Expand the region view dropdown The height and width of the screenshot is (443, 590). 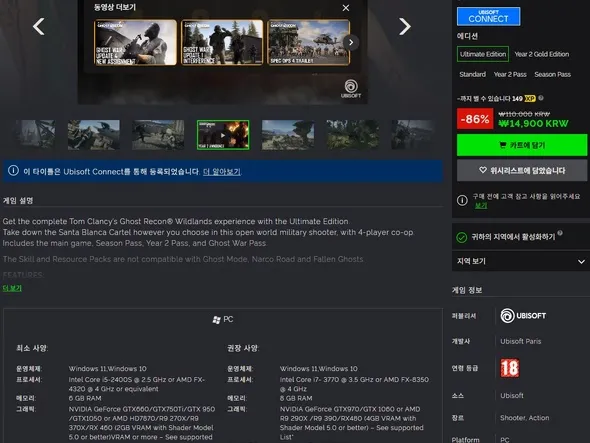(x=521, y=261)
